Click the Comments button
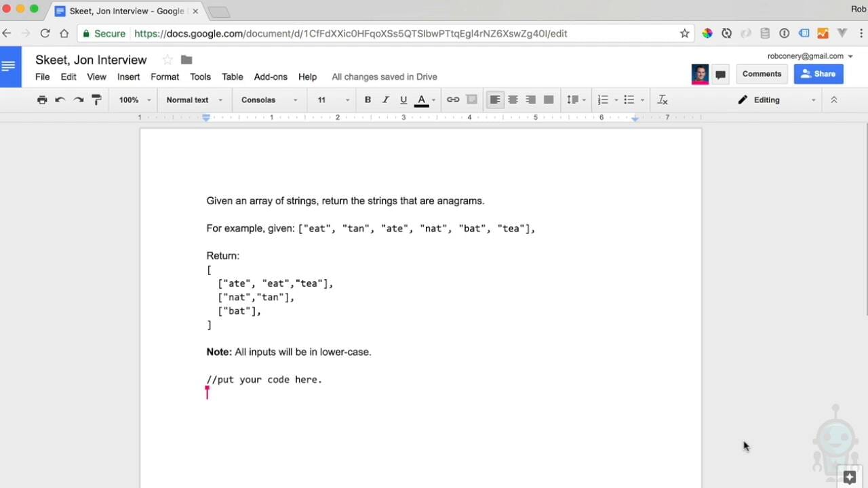 [762, 74]
